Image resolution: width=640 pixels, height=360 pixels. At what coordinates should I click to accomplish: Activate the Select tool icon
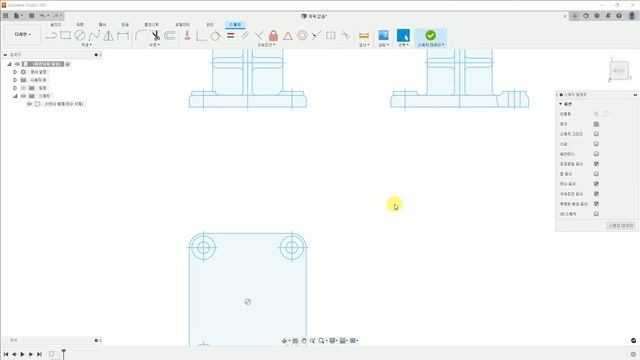coord(403,35)
